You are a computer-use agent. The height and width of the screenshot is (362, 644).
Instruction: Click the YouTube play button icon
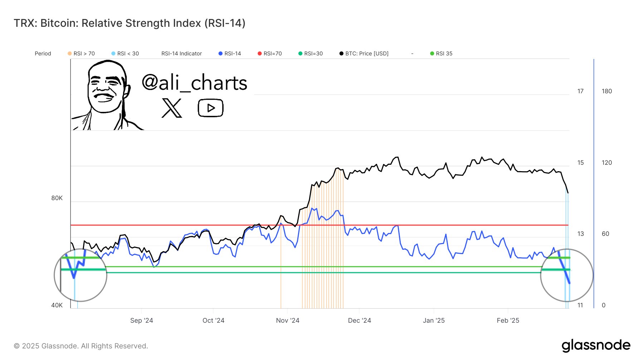tap(210, 108)
